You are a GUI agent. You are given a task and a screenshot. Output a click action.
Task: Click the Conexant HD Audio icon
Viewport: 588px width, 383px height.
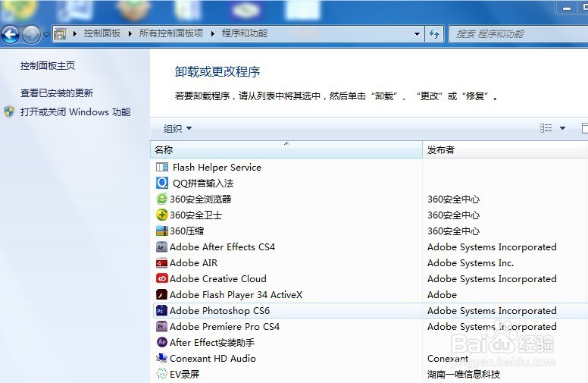pyautogui.click(x=161, y=358)
